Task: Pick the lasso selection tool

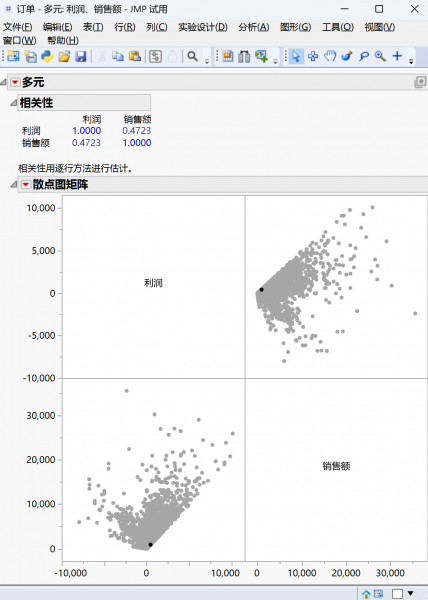Action: pyautogui.click(x=363, y=57)
